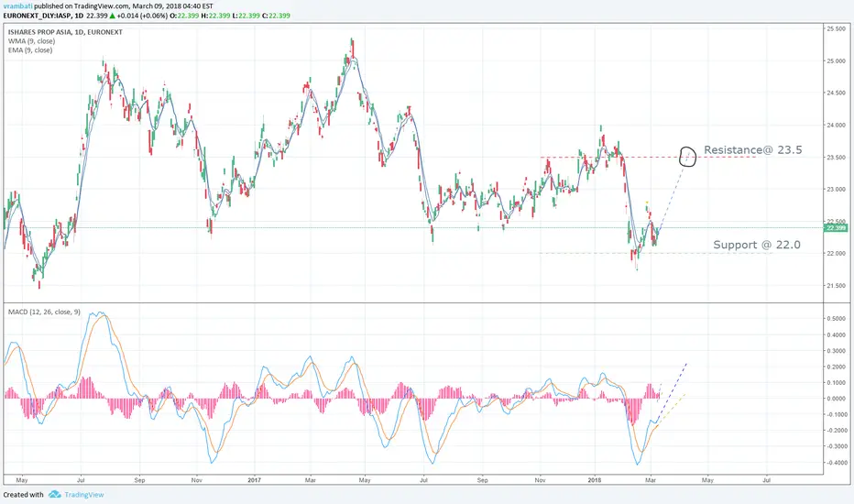Click the 21.500 price axis label
This screenshot has height=504, width=854.
(x=836, y=286)
